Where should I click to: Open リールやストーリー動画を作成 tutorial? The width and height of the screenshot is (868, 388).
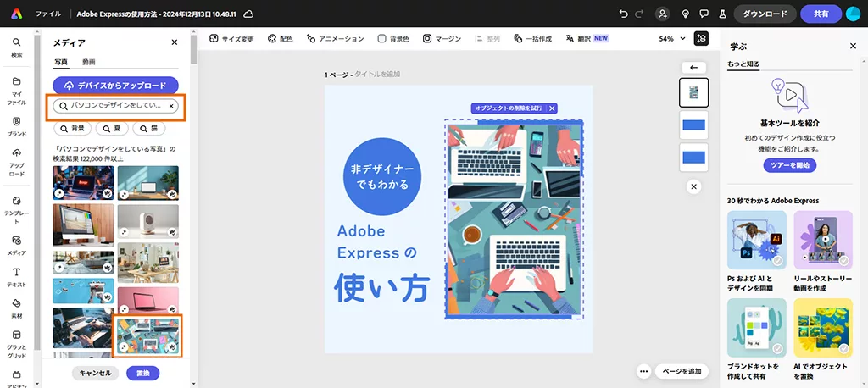[x=823, y=252]
